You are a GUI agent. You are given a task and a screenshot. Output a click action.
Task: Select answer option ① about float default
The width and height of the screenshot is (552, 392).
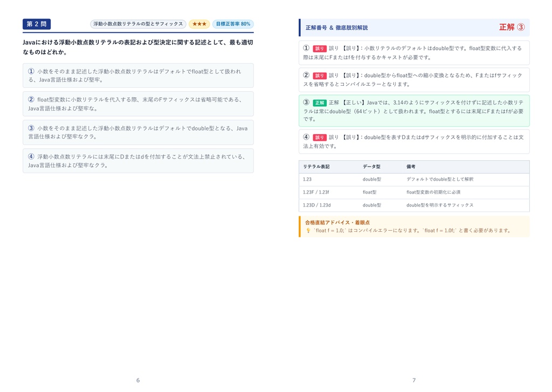click(x=138, y=75)
